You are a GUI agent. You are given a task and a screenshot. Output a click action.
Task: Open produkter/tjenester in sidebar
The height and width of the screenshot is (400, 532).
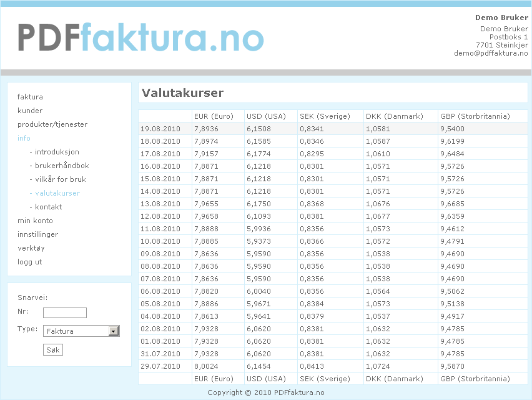coord(52,124)
